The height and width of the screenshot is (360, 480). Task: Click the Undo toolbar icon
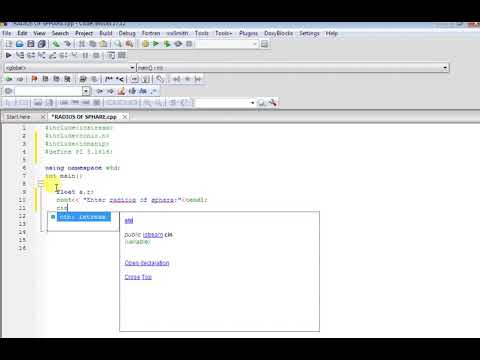[x=56, y=44]
